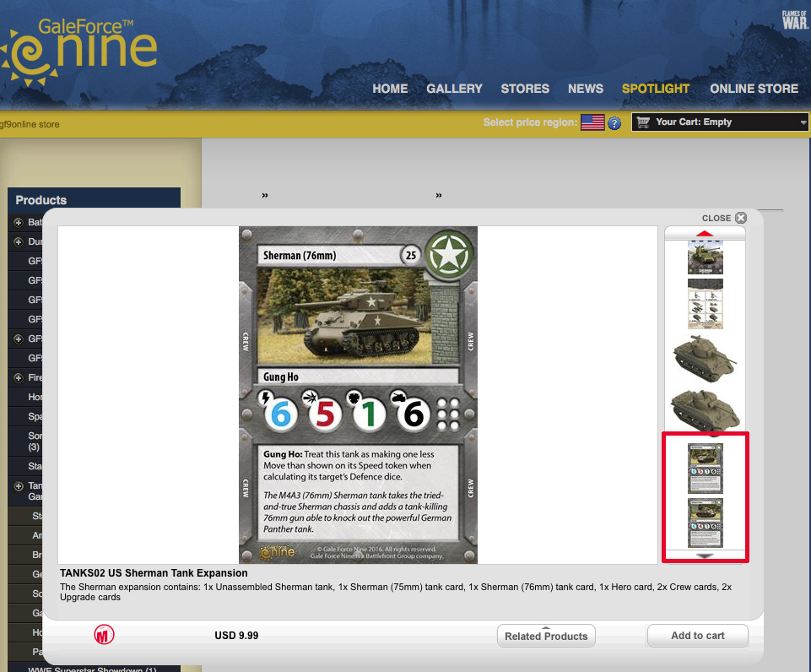Open the SPOTLIGHT menu item
This screenshot has height=672, width=811.
pyautogui.click(x=656, y=89)
